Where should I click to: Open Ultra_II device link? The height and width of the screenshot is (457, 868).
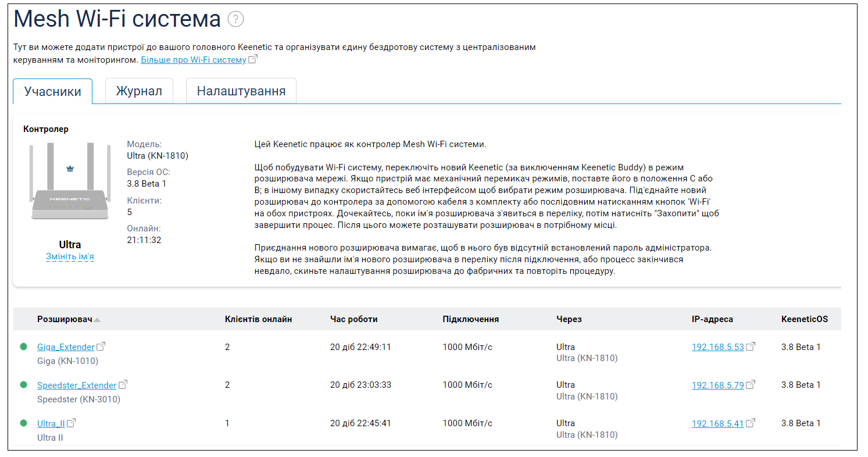click(x=51, y=423)
